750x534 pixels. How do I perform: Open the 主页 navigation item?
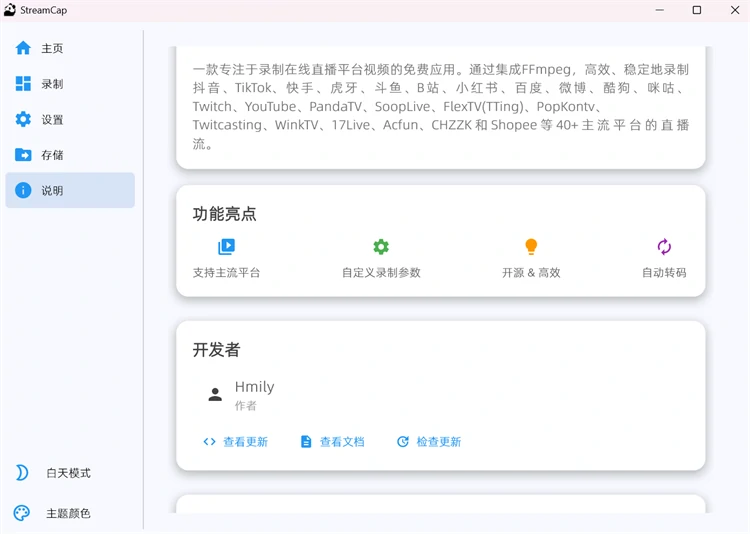[x=70, y=48]
